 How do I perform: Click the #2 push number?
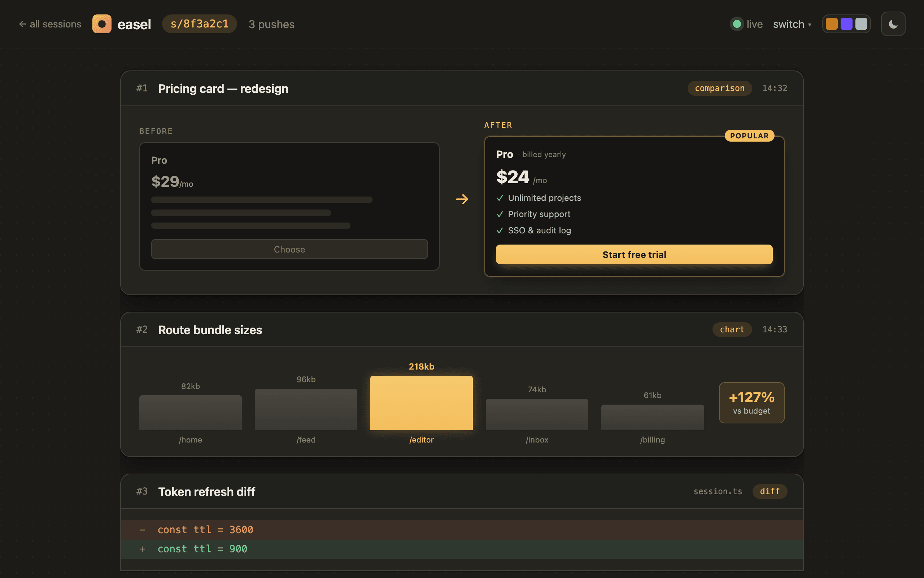click(x=142, y=329)
